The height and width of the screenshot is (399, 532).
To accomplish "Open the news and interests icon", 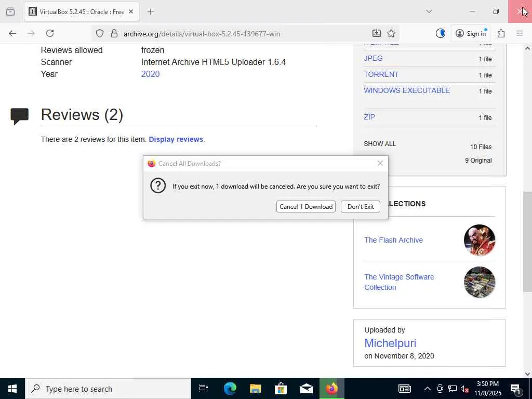I will (404, 389).
